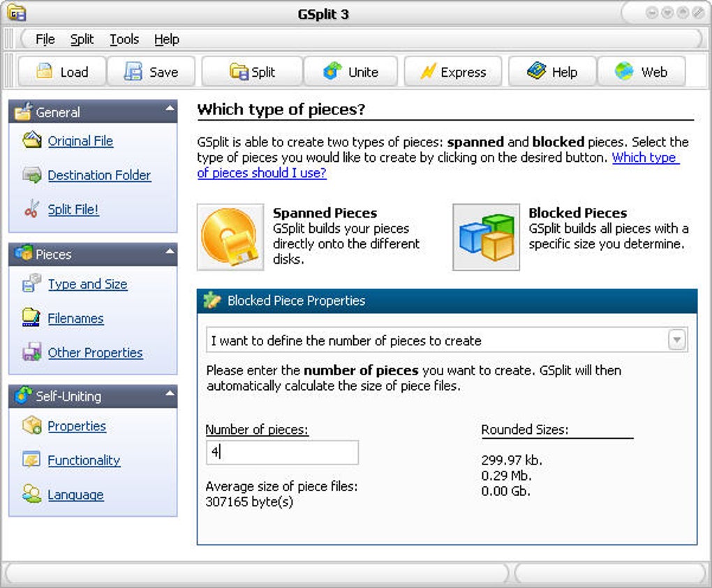Click the '0.29 Mb.' rounded size

tap(506, 476)
